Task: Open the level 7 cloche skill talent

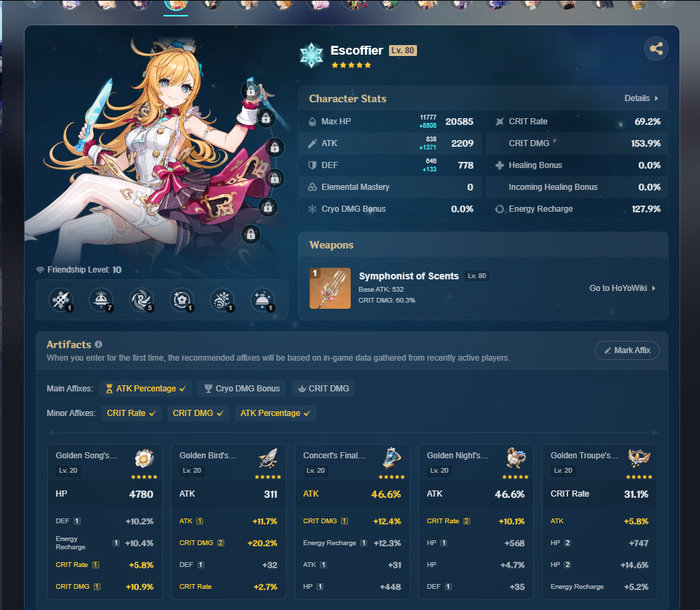Action: click(x=101, y=300)
